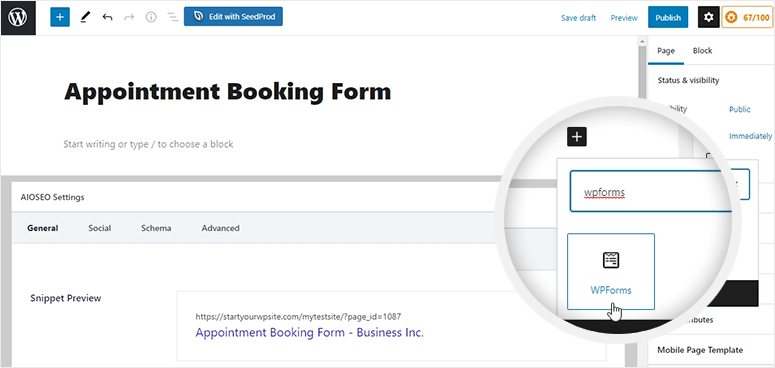775x368 pixels.
Task: Click the Snippet Preview label
Action: pos(66,298)
